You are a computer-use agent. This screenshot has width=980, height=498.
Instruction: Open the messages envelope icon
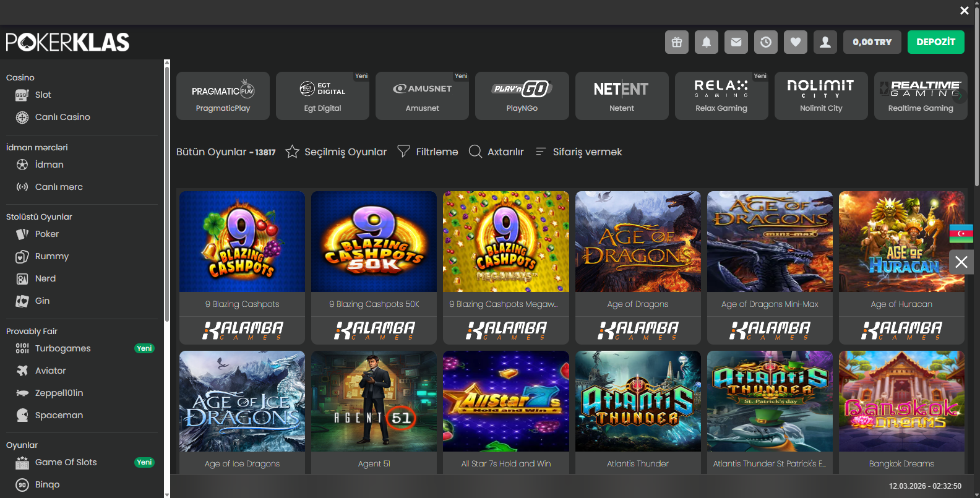click(x=736, y=42)
